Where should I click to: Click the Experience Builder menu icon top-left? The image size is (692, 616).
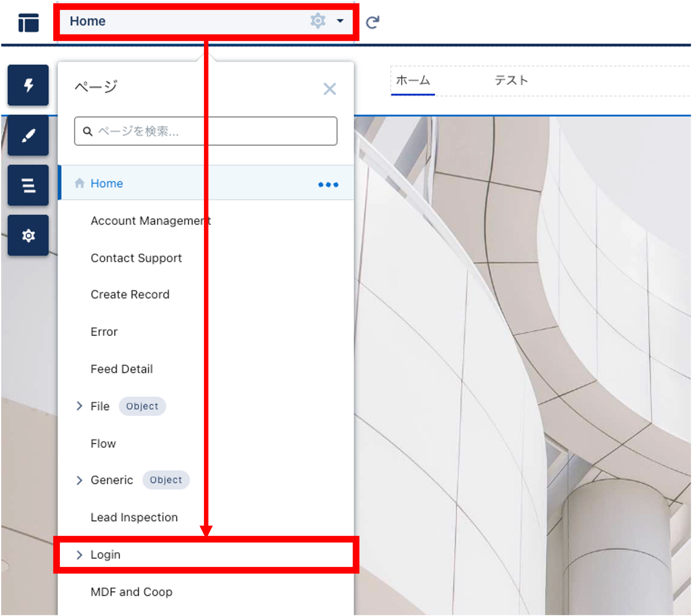(28, 23)
